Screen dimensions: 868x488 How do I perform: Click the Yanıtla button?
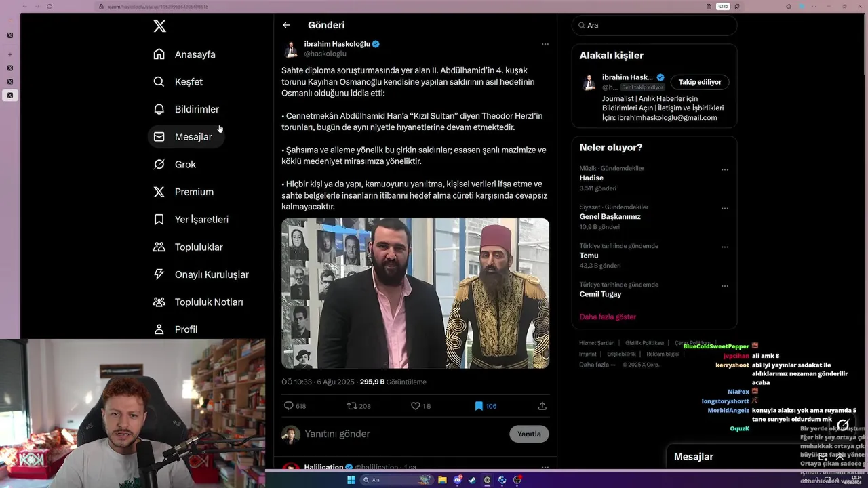click(x=529, y=434)
